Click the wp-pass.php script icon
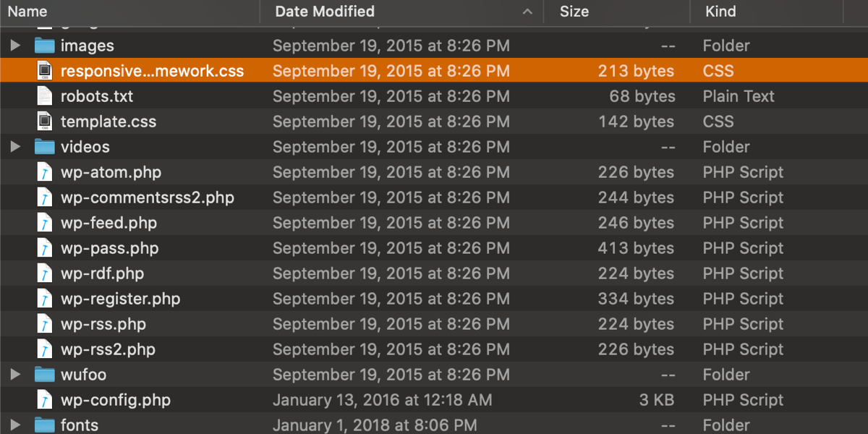 click(x=45, y=248)
